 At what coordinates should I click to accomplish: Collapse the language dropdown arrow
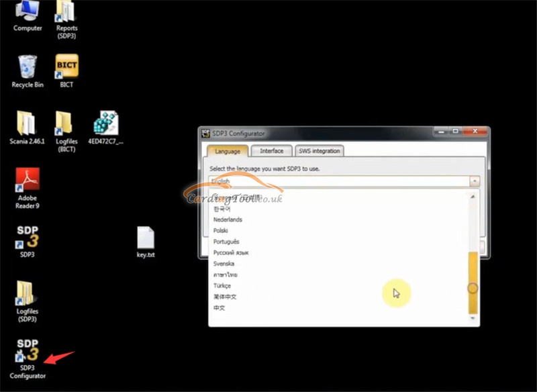click(475, 181)
